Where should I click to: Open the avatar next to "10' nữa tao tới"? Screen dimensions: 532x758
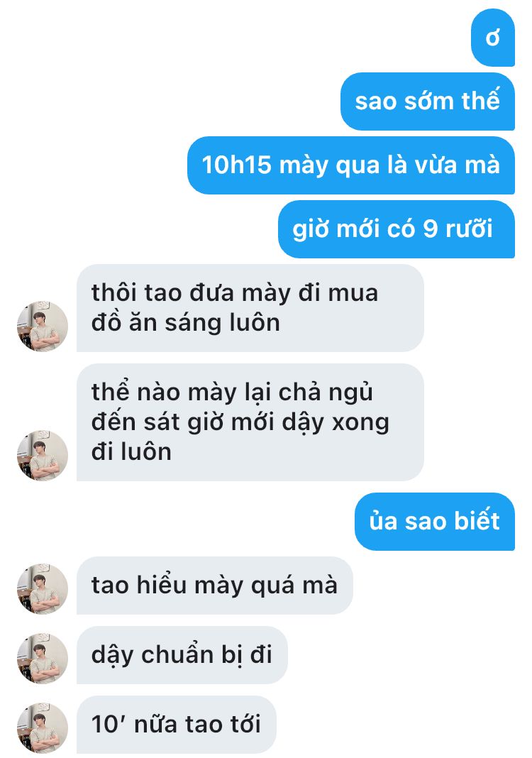click(x=43, y=728)
